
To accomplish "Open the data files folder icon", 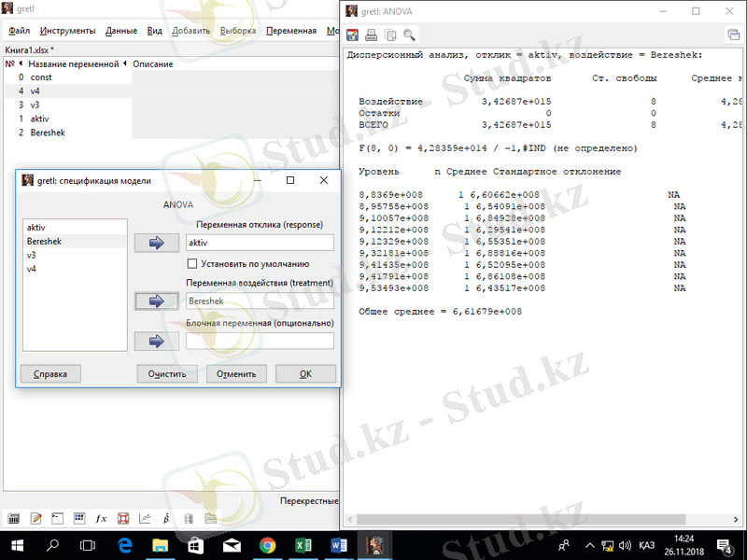I will pyautogui.click(x=211, y=518).
